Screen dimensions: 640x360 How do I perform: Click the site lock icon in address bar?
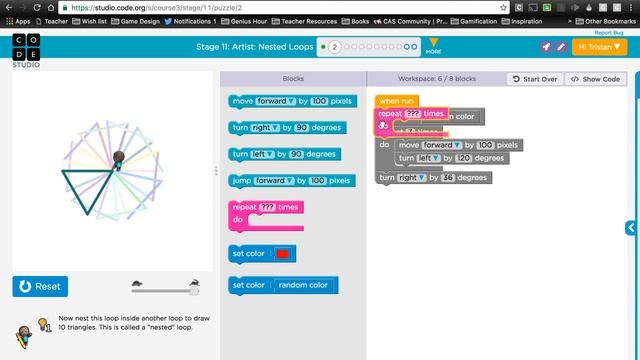point(65,7)
